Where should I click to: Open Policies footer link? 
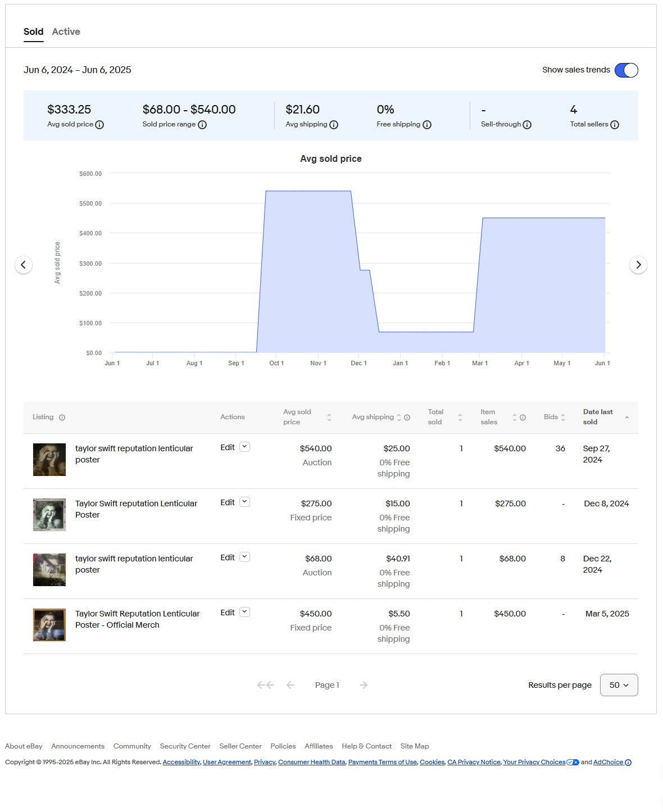point(283,746)
